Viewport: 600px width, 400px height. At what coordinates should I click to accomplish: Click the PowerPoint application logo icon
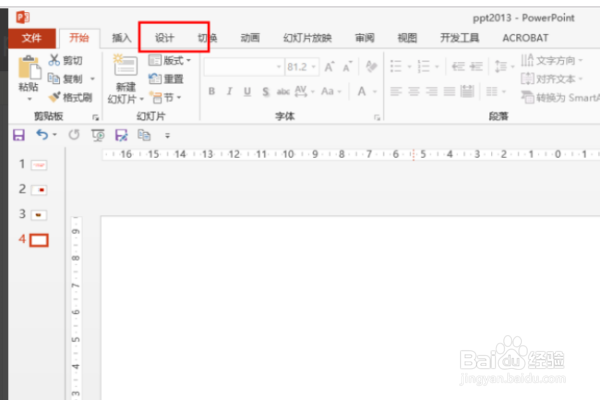tap(23, 17)
